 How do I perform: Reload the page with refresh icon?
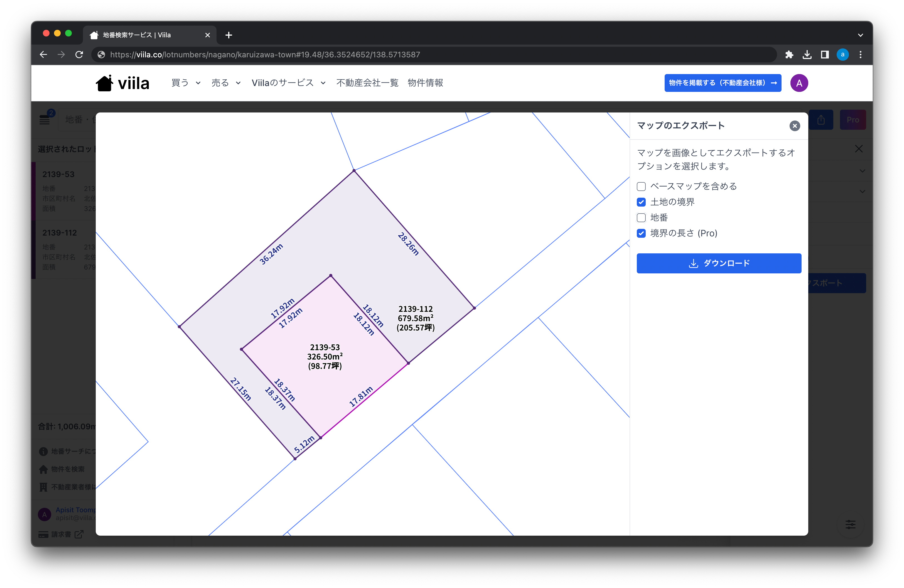pos(79,55)
